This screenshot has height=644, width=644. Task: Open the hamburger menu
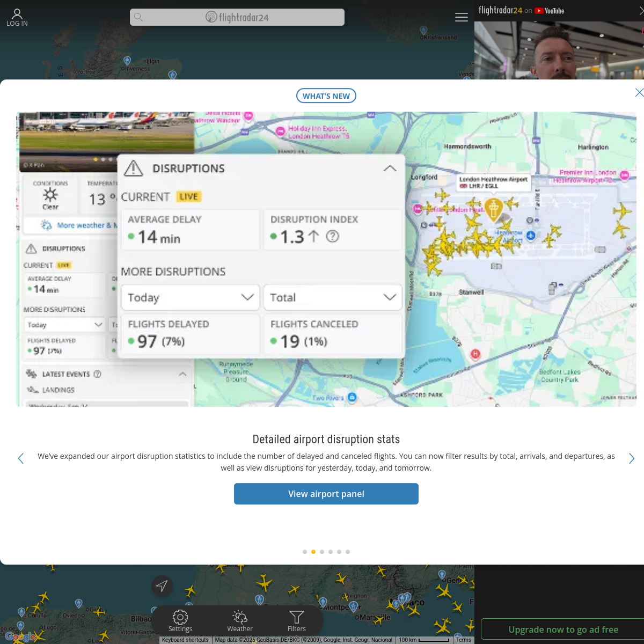click(462, 17)
